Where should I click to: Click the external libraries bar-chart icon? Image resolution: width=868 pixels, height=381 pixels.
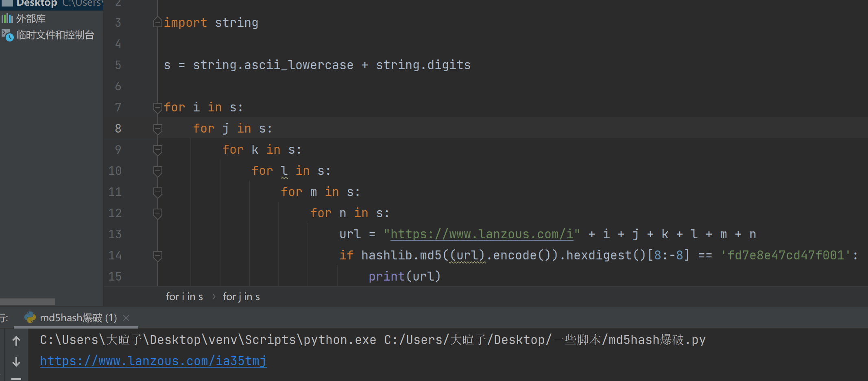tap(7, 18)
